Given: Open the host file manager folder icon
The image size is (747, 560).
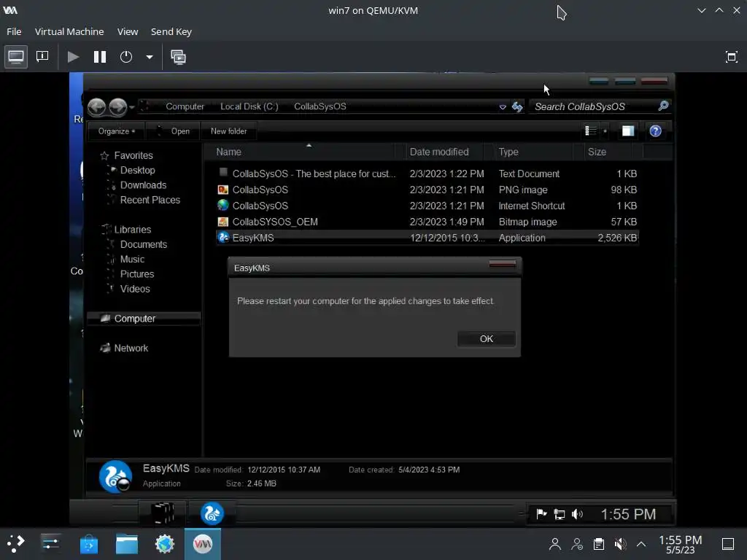Looking at the screenshot, I should pyautogui.click(x=127, y=544).
